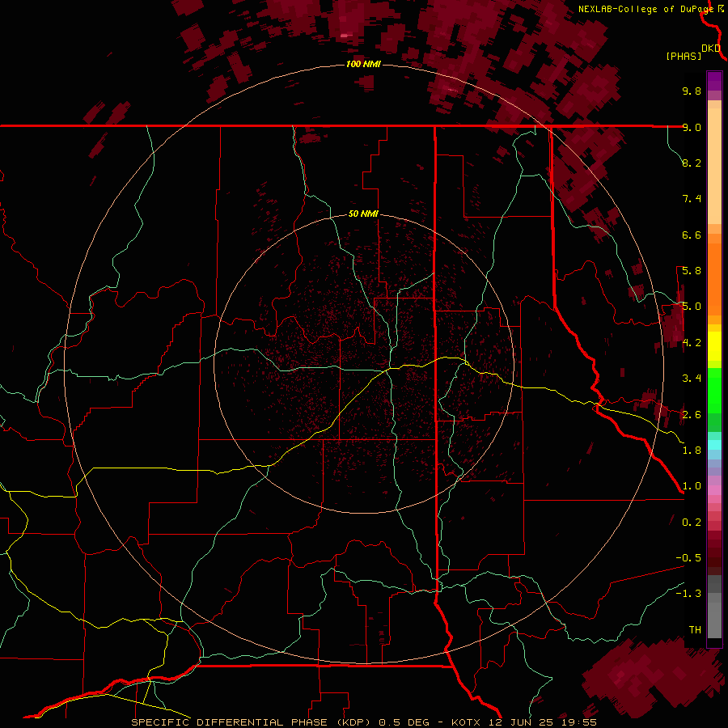This screenshot has width=728, height=728.
Task: Click the [PHAS] legend heading
Action: 684,57
